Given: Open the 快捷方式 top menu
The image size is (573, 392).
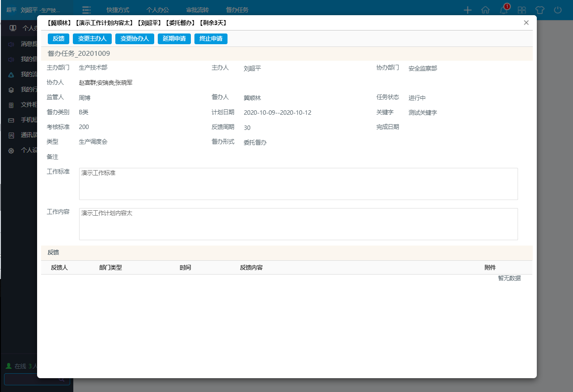Looking at the screenshot, I should 118,10.
